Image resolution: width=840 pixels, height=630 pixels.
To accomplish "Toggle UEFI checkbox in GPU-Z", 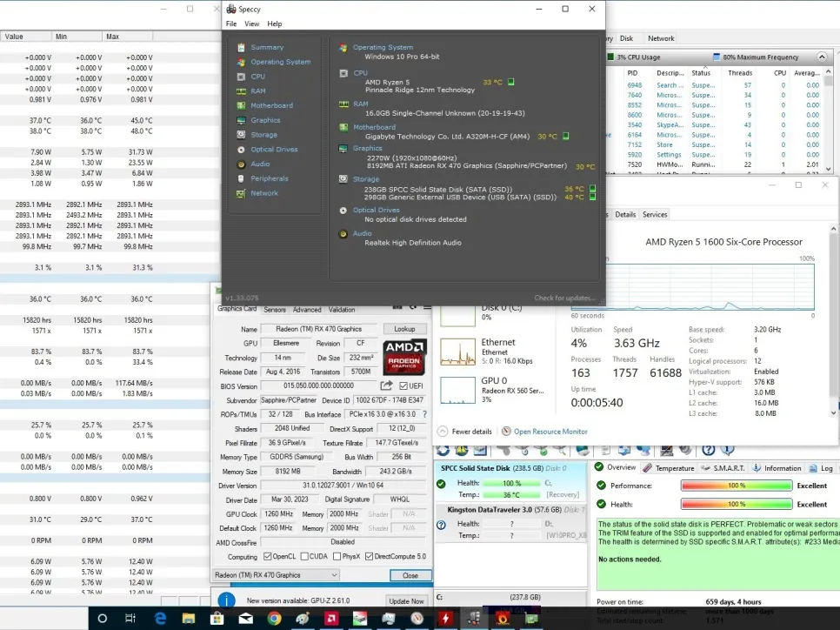I will coord(403,386).
